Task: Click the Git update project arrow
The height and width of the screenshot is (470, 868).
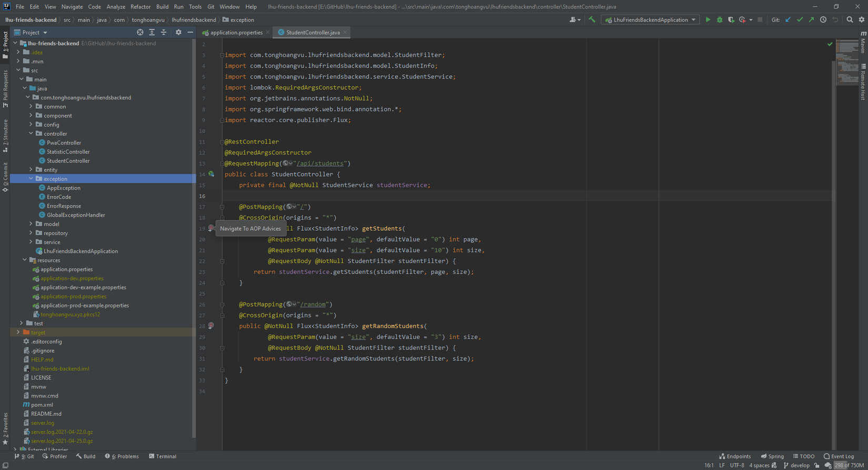Action: [x=788, y=20]
